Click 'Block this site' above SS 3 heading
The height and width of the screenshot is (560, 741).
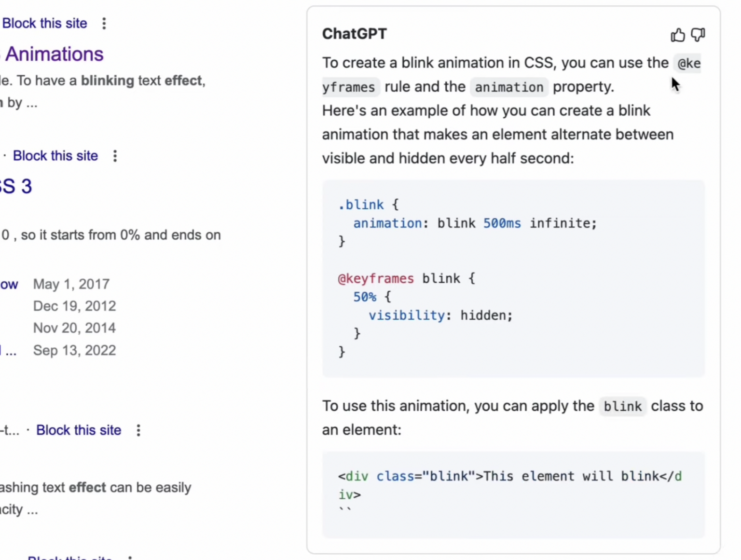55,156
